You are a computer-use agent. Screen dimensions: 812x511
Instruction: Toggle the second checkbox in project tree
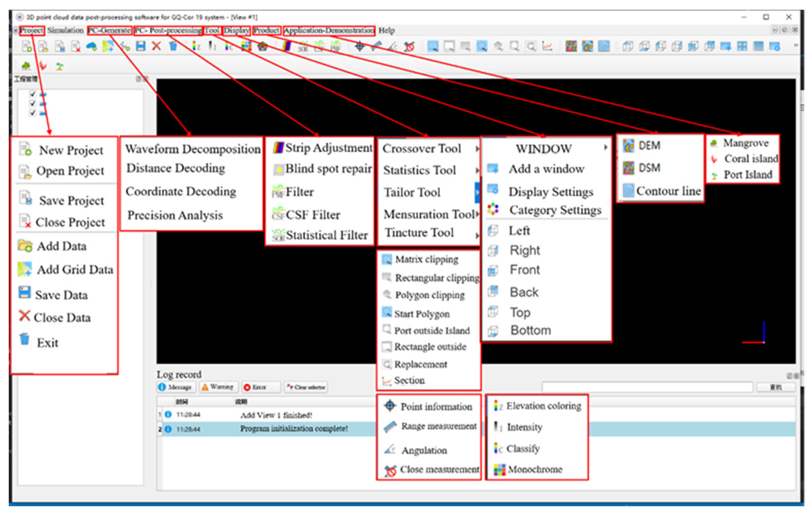32,103
